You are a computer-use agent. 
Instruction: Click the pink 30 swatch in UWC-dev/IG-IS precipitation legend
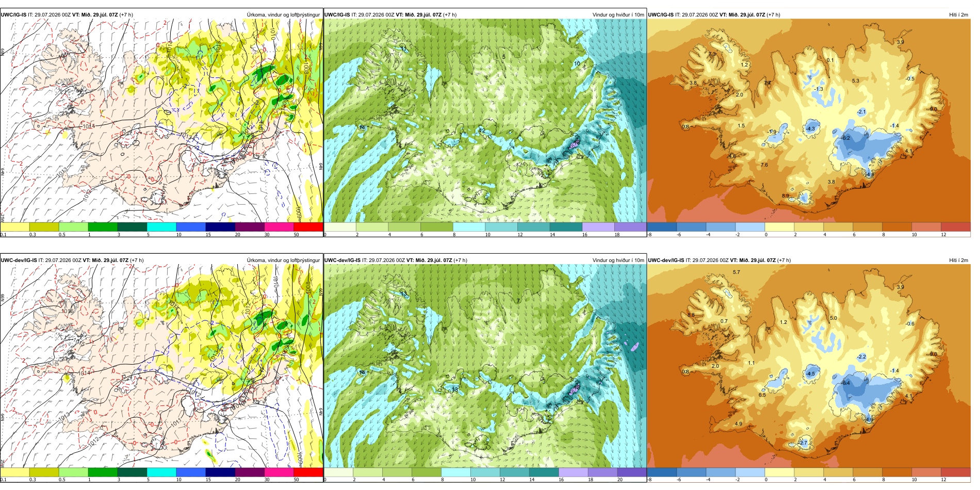[x=279, y=472]
